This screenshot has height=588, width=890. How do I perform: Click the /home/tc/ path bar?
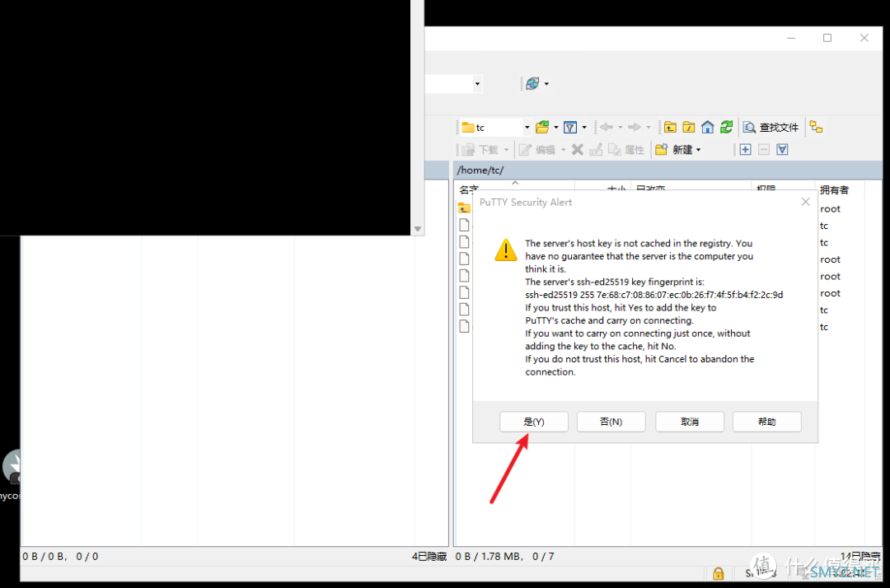pyautogui.click(x=667, y=170)
